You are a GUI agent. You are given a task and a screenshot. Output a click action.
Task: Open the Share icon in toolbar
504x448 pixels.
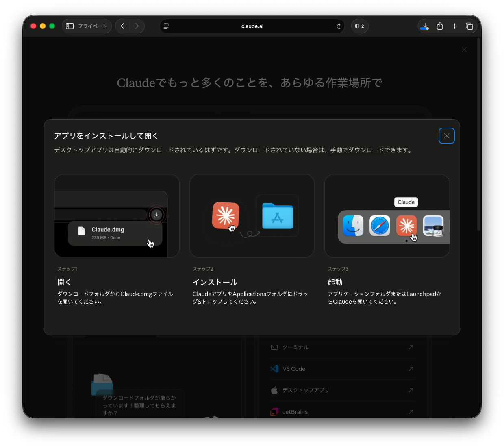click(440, 26)
